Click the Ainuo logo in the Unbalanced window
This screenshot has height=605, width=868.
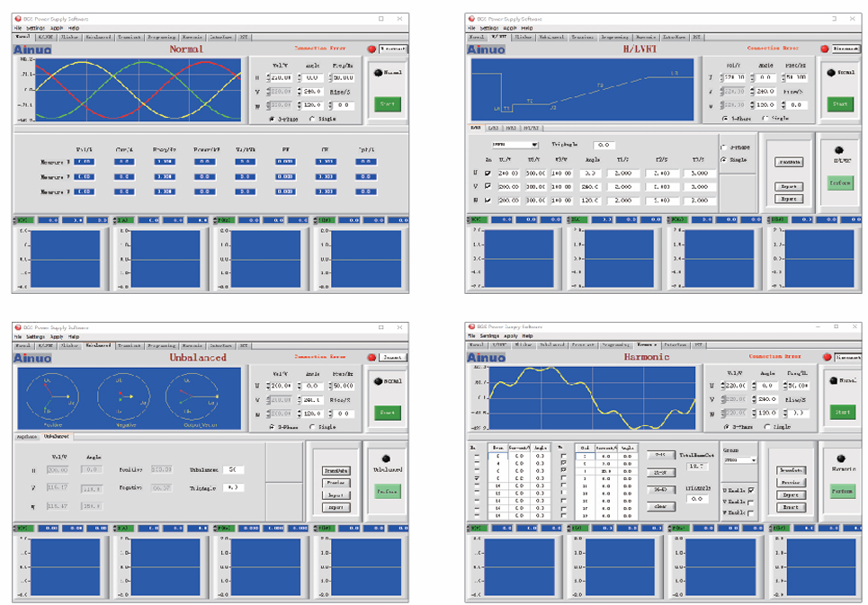coord(33,358)
